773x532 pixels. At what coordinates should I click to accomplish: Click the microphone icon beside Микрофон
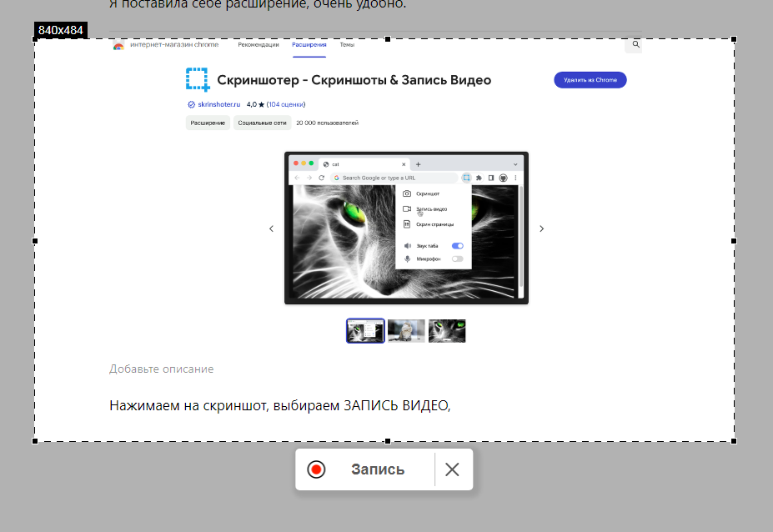click(x=407, y=258)
